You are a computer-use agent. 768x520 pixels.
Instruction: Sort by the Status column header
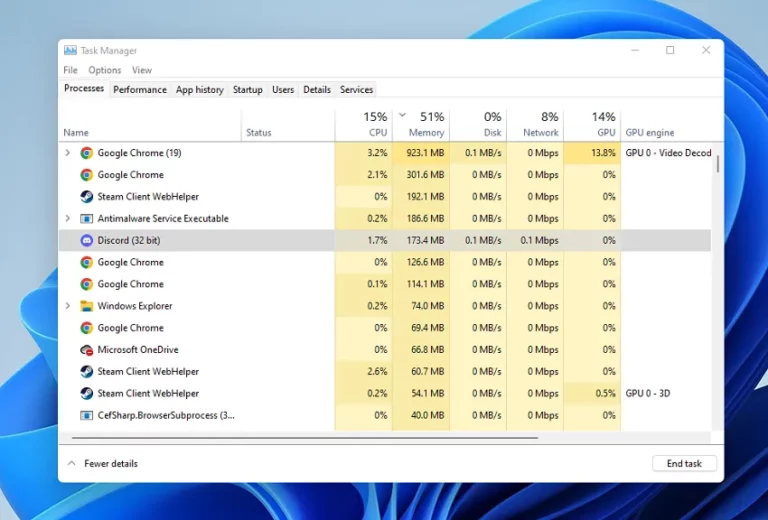(288, 125)
